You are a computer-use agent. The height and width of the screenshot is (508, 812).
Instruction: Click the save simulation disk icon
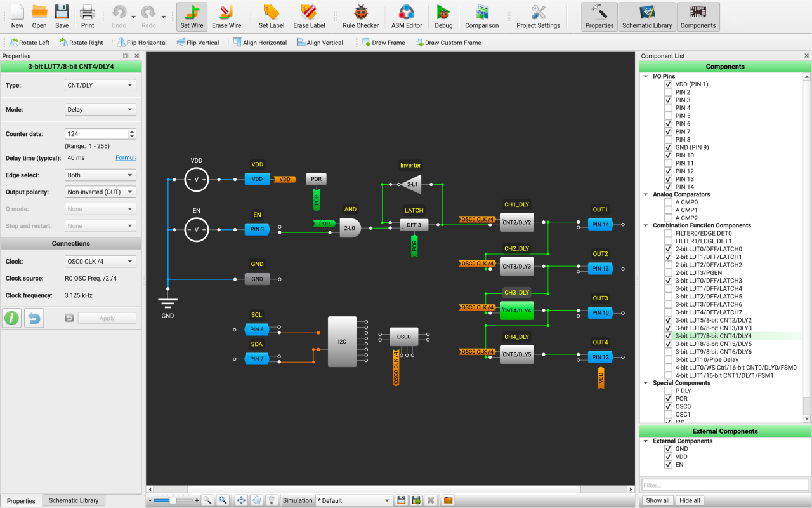(401, 500)
